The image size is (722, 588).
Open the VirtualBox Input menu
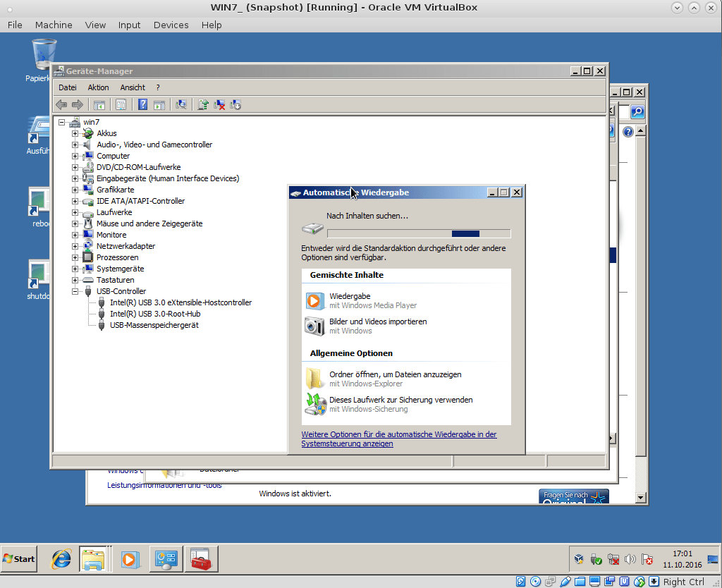coord(130,25)
